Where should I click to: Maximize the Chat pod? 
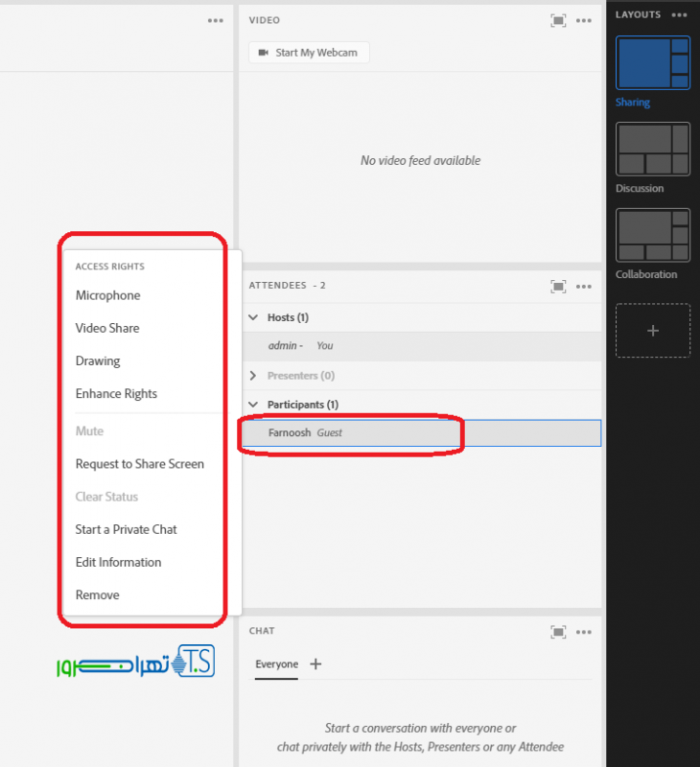558,632
